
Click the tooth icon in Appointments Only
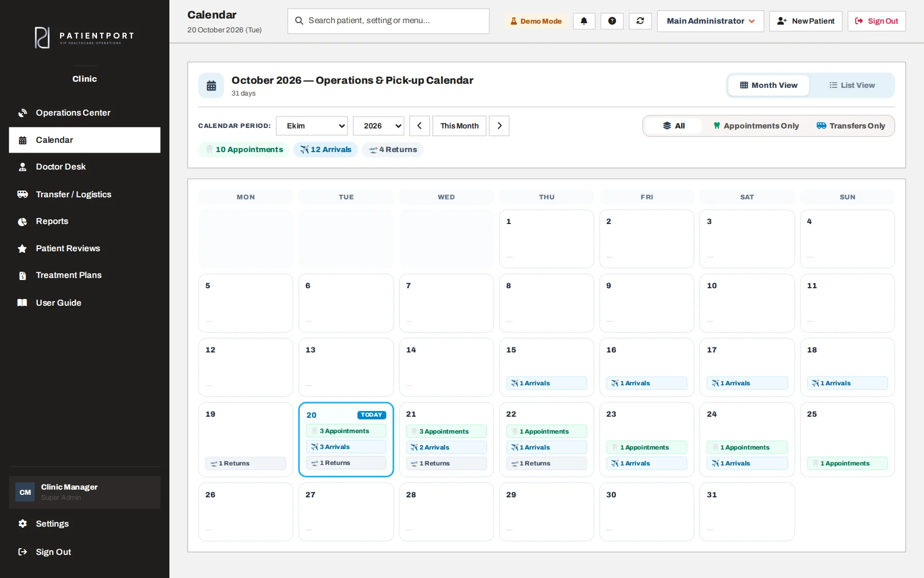click(x=717, y=126)
